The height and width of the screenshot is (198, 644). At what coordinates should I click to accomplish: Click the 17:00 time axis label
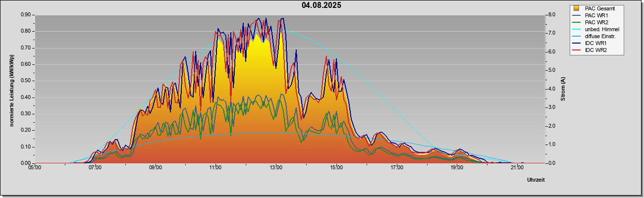396,168
